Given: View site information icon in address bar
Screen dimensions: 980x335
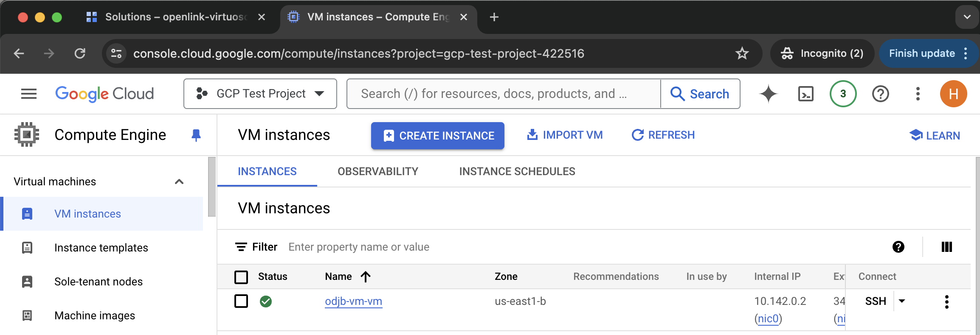Looking at the screenshot, I should pyautogui.click(x=116, y=53).
